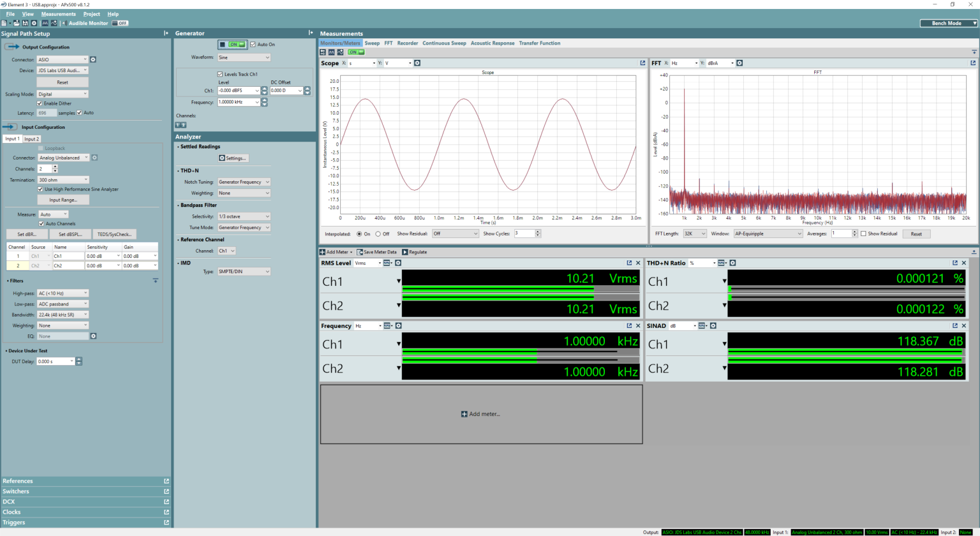Toggle the Generator ON switch
The height and width of the screenshot is (536, 980).
(x=234, y=44)
